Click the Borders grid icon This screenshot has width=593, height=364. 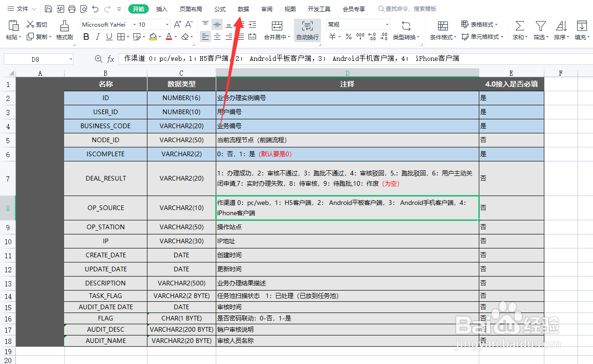(x=121, y=36)
